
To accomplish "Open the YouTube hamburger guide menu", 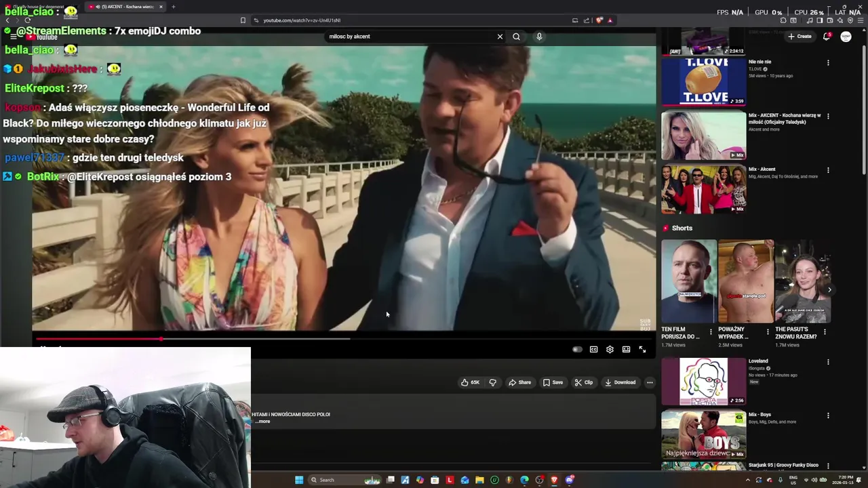I will pos(14,37).
